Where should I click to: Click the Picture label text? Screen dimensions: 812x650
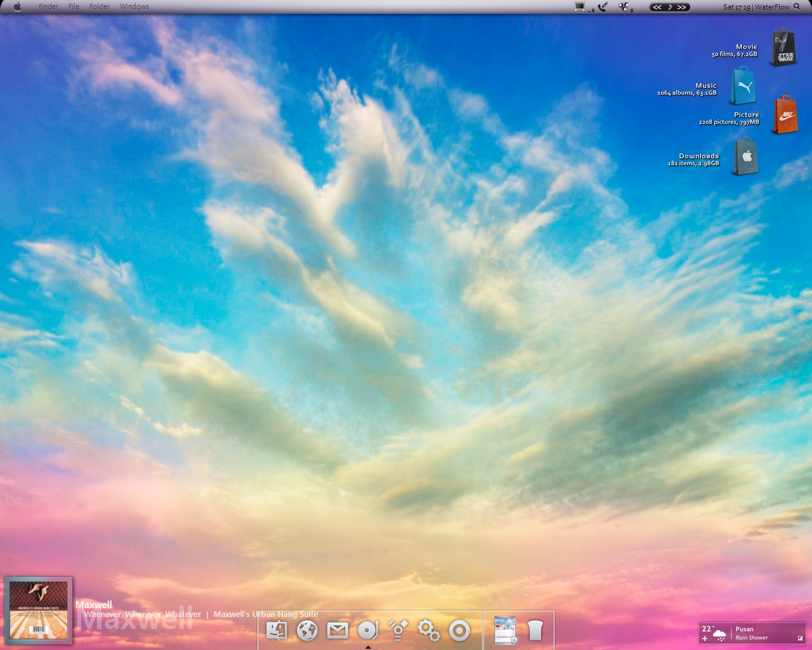pos(747,115)
